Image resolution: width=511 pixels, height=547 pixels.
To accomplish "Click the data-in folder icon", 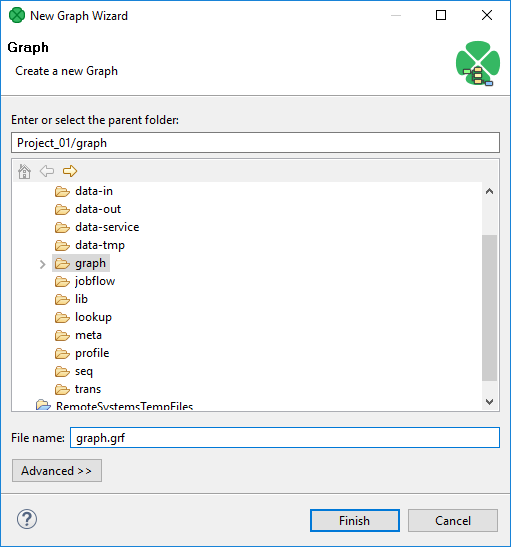I will [62, 191].
